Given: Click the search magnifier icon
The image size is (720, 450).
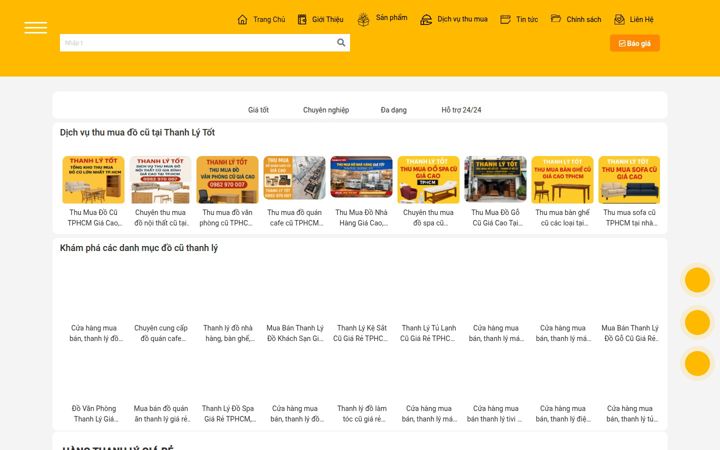Looking at the screenshot, I should click(x=341, y=43).
